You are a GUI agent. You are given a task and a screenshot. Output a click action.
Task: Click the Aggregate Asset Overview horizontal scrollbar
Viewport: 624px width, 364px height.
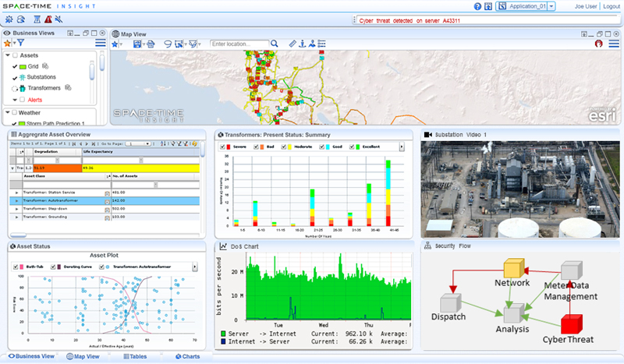18,235
